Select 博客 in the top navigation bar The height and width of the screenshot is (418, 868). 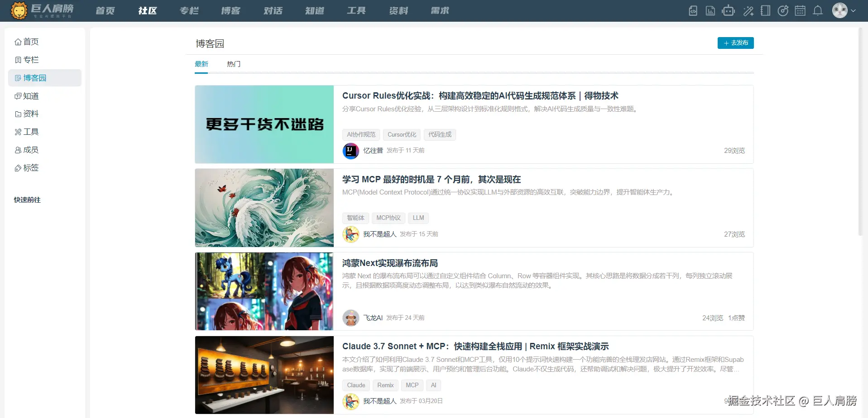click(230, 10)
